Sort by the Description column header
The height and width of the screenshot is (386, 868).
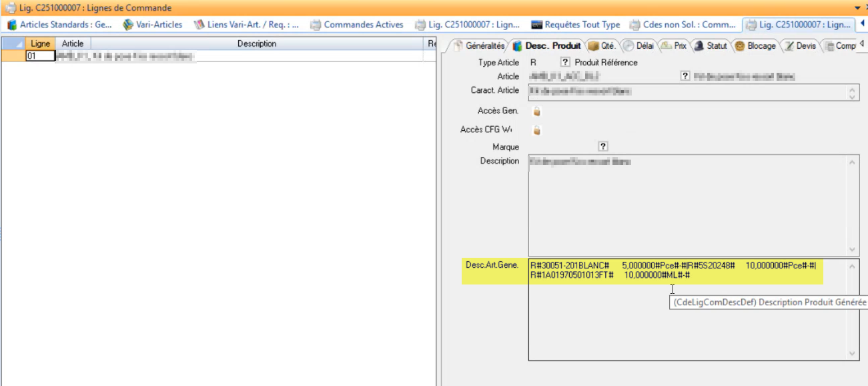coord(256,43)
